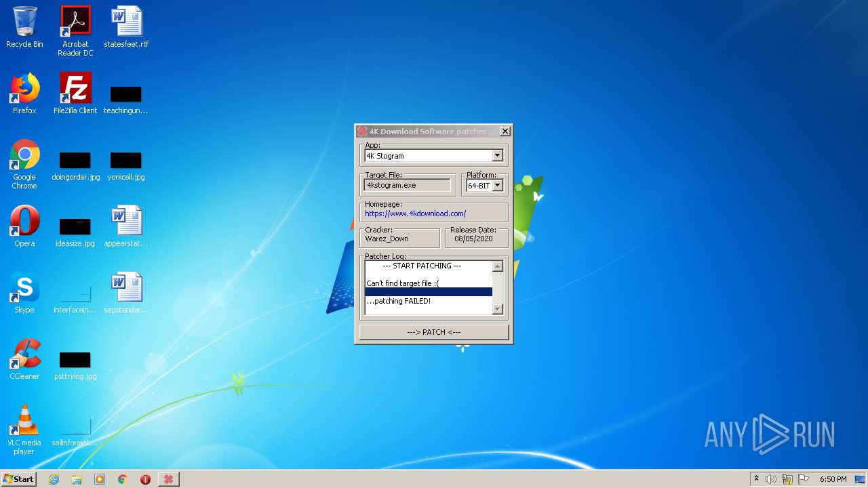Viewport: 868px width, 488px height.
Task: Click the patcher window title bar icon
Action: coord(363,131)
